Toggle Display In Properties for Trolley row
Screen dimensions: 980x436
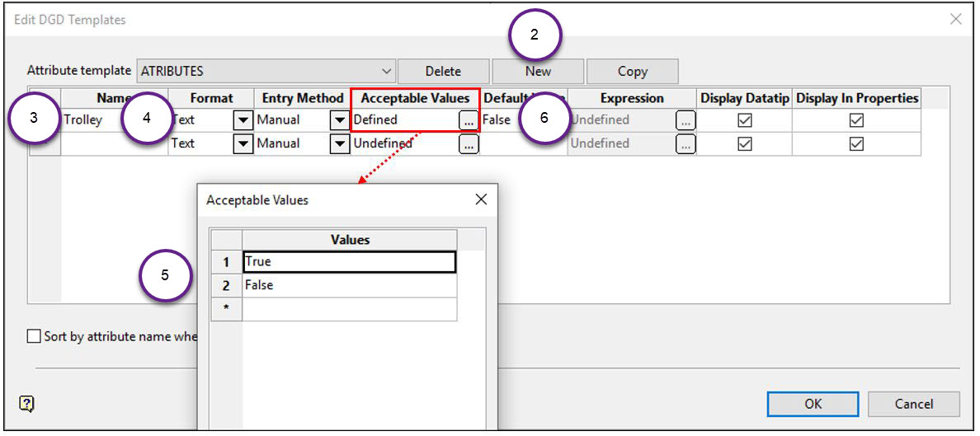click(856, 120)
